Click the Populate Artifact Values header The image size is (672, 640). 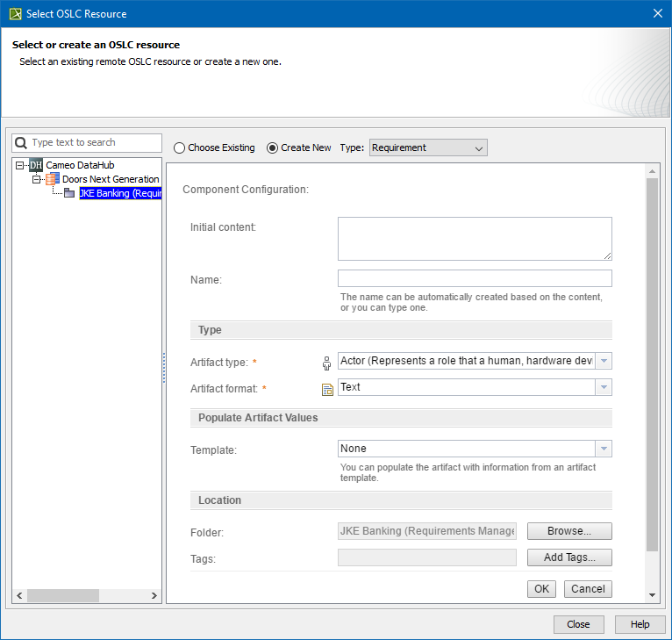(x=401, y=418)
